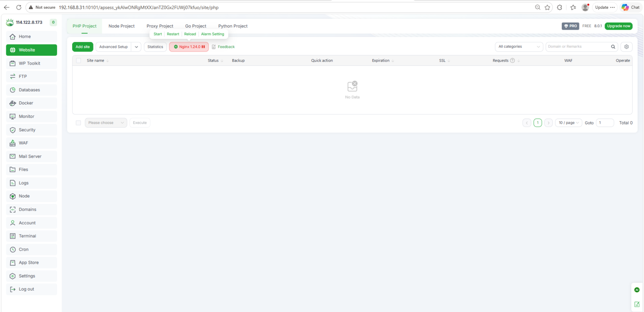Click the Domain or Remarks search field
This screenshot has width=644, height=312.
578,47
